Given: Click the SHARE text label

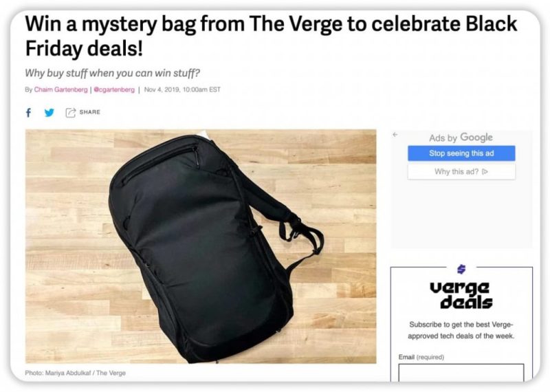Looking at the screenshot, I should [x=90, y=112].
